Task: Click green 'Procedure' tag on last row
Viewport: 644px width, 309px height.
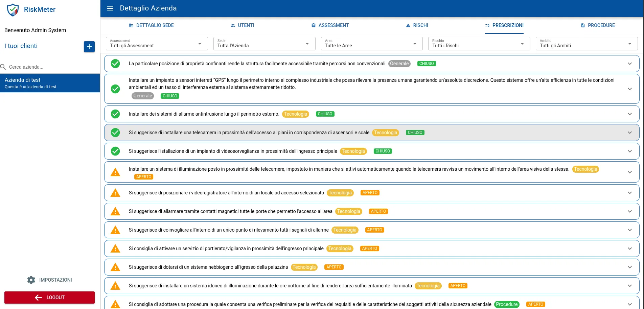Action: [x=507, y=304]
